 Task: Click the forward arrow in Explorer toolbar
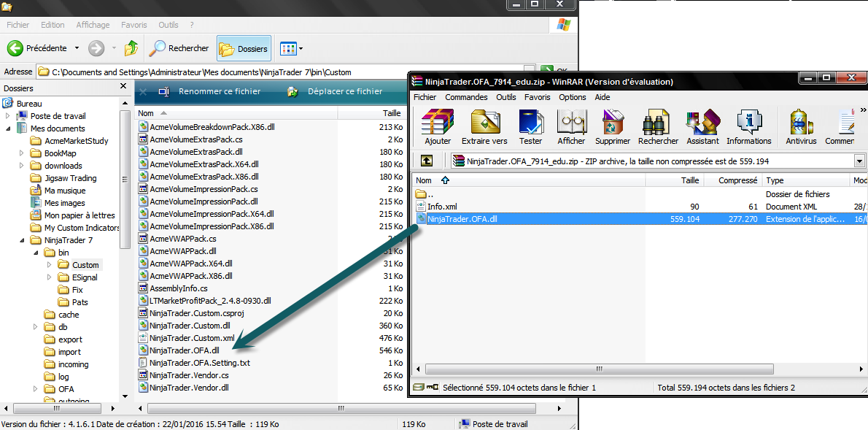point(96,48)
